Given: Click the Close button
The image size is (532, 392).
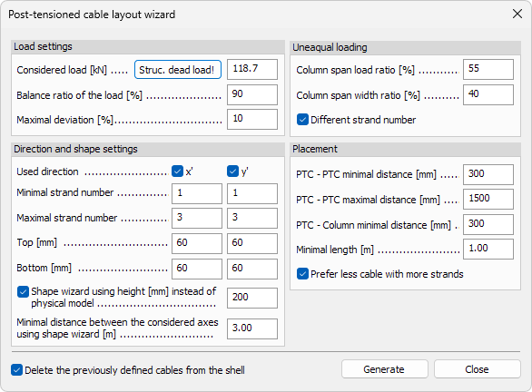Looking at the screenshot, I should [x=477, y=369].
